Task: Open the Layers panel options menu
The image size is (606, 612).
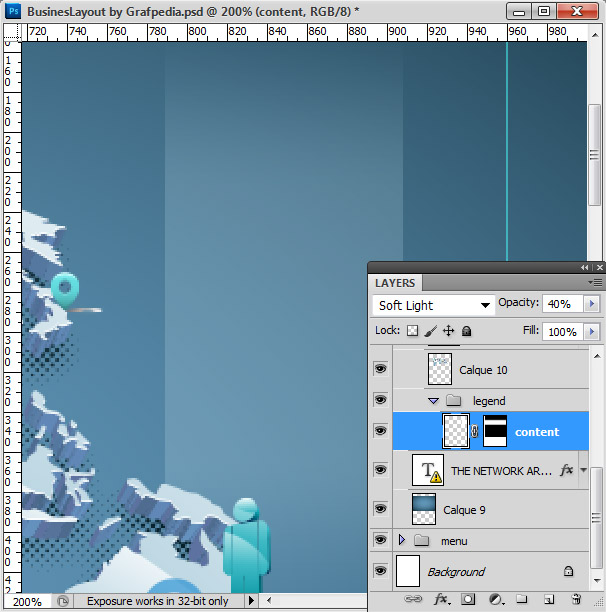Action: tap(595, 282)
